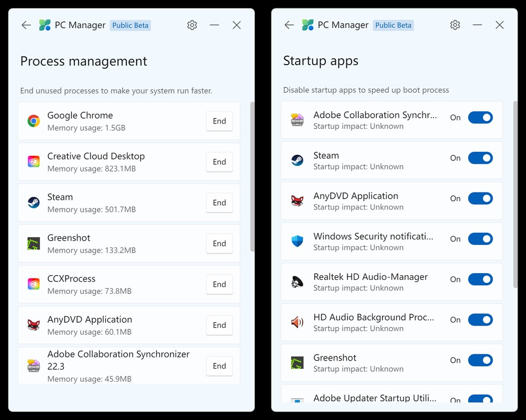Click the Creative Cloud Desktop app icon

pos(34,161)
